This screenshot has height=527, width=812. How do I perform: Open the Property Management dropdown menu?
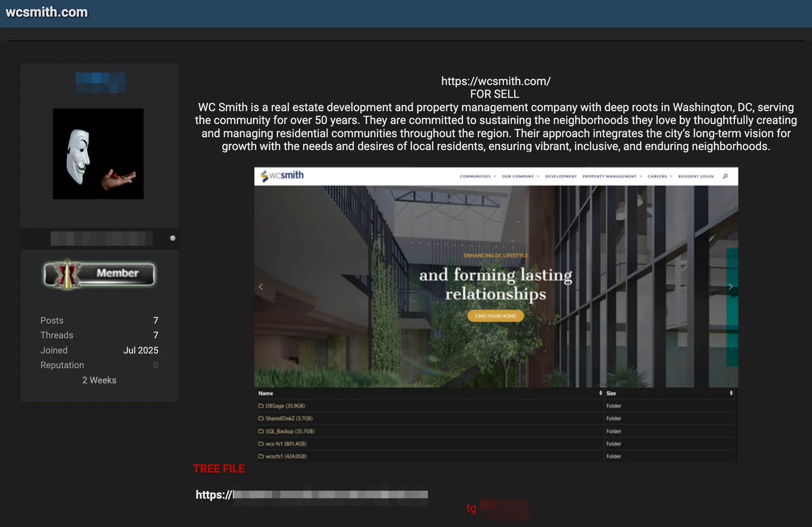[x=612, y=176]
